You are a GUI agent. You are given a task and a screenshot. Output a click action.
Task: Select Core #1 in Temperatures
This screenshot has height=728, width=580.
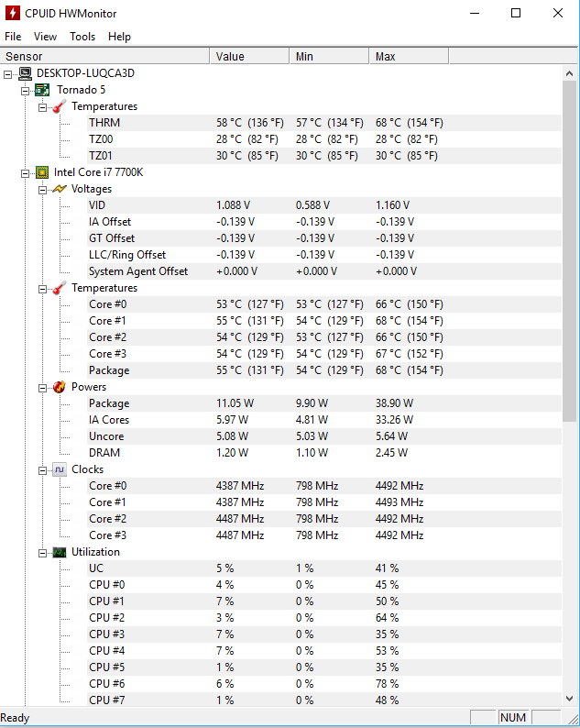pyautogui.click(x=324, y=321)
